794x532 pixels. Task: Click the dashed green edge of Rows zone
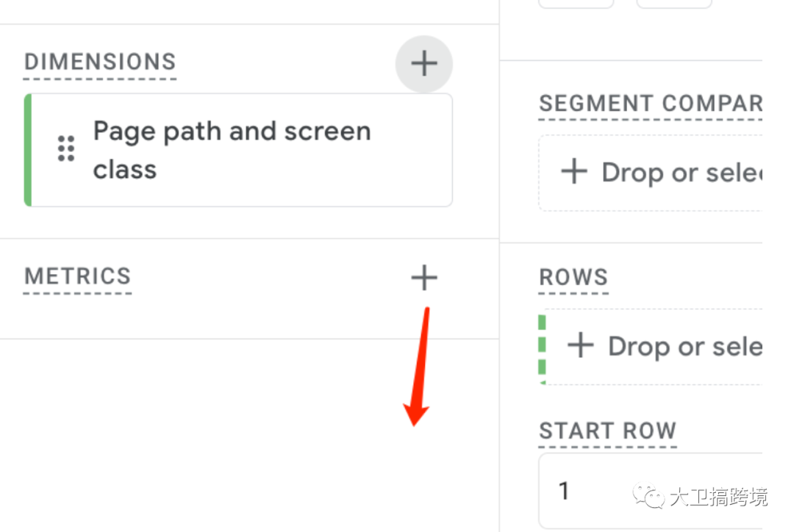(542, 345)
